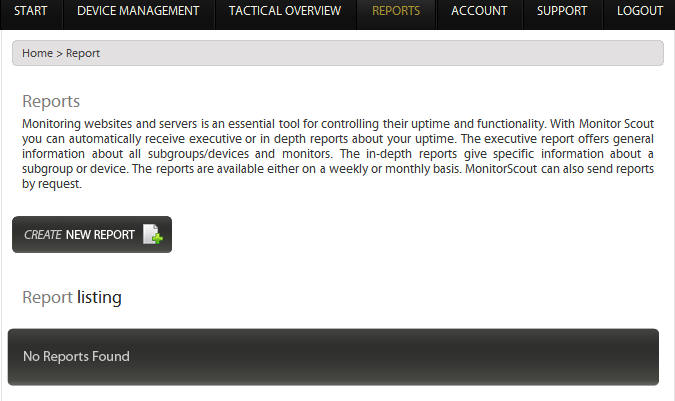Select the No Reports Found message

tap(76, 356)
